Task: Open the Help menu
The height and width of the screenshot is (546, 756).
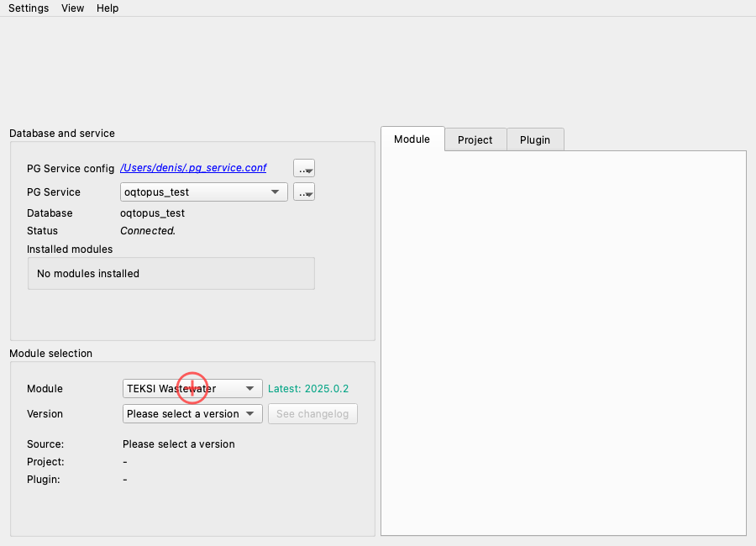Action: click(108, 8)
